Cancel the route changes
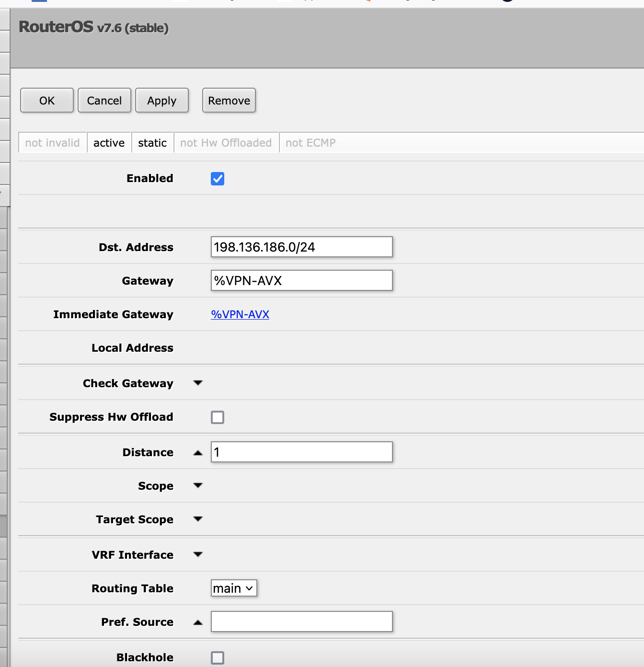Screen dimensions: 644x667 (104, 100)
